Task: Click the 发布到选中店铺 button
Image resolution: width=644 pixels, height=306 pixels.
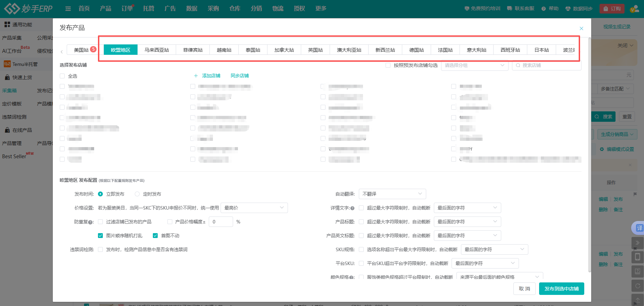Action: pos(561,289)
